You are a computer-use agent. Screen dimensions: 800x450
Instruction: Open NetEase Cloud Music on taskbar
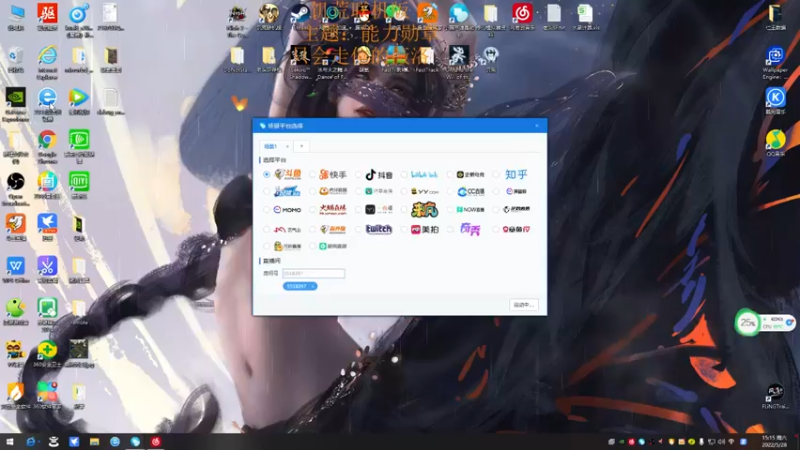coord(156,442)
